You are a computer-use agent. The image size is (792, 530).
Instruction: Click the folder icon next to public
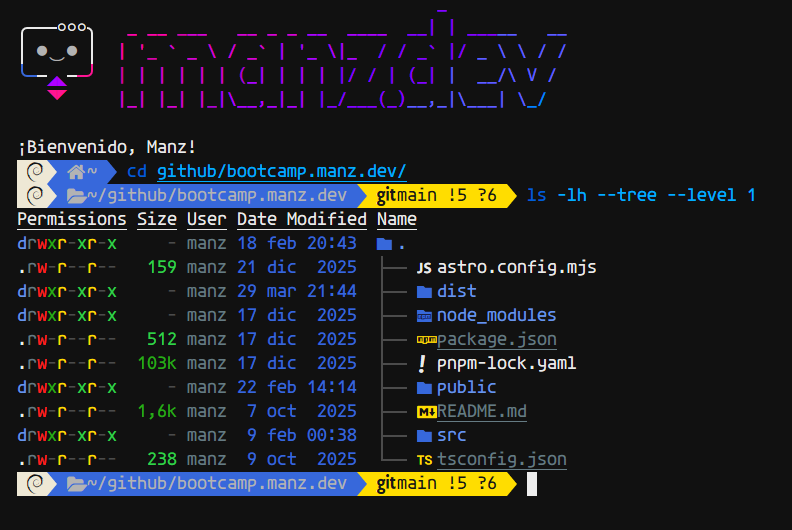click(424, 388)
